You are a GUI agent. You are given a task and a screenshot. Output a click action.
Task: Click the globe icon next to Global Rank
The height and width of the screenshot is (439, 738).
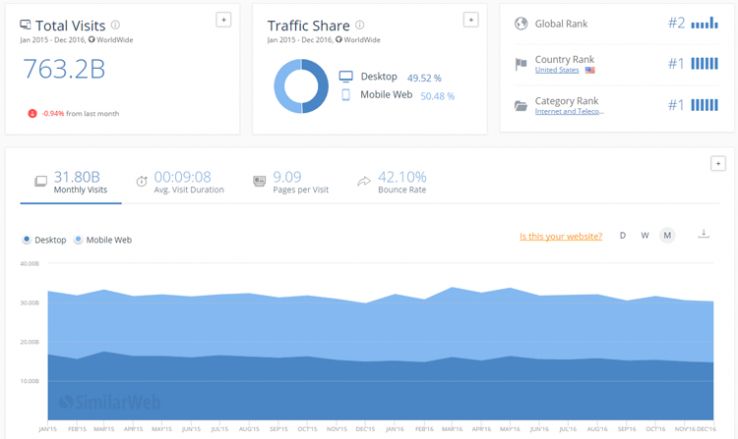[520, 24]
